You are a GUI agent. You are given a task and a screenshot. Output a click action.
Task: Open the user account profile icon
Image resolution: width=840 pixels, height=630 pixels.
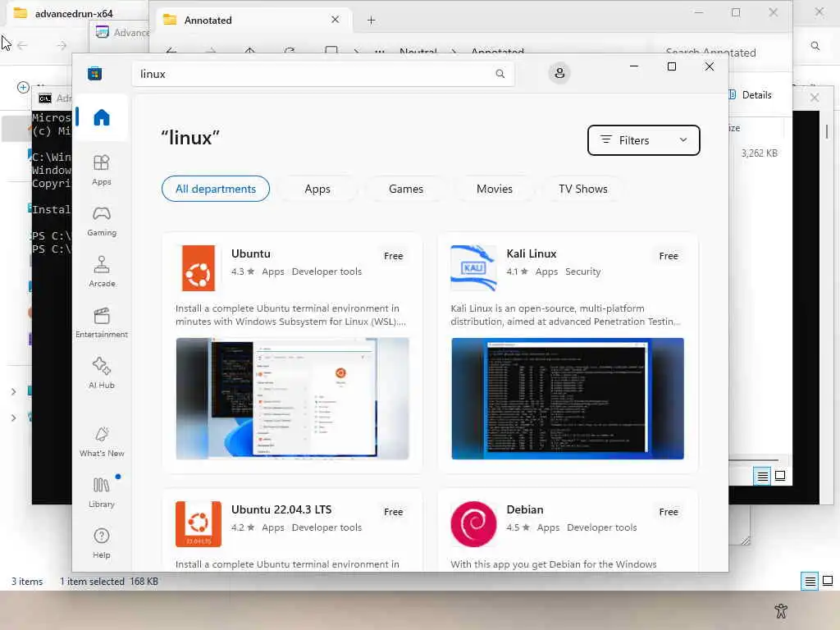click(x=559, y=73)
